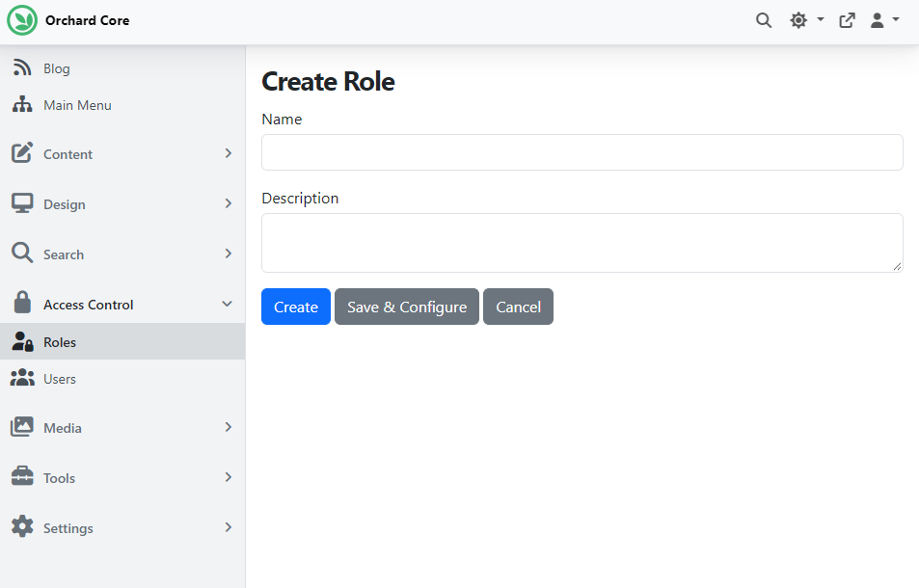Select Users in the sidebar
Viewport: 919px width, 588px height.
point(122,378)
